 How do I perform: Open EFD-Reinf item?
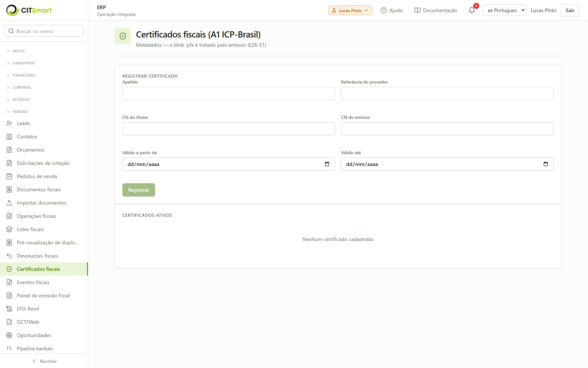click(44, 309)
